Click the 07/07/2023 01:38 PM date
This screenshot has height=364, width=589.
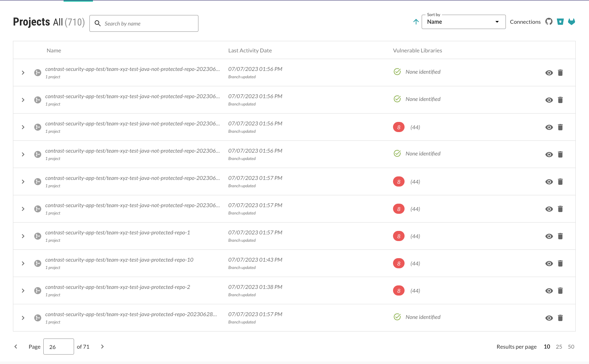255,287
